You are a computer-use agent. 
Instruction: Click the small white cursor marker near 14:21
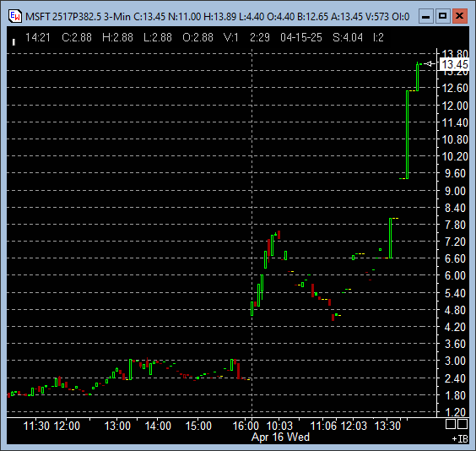14,42
